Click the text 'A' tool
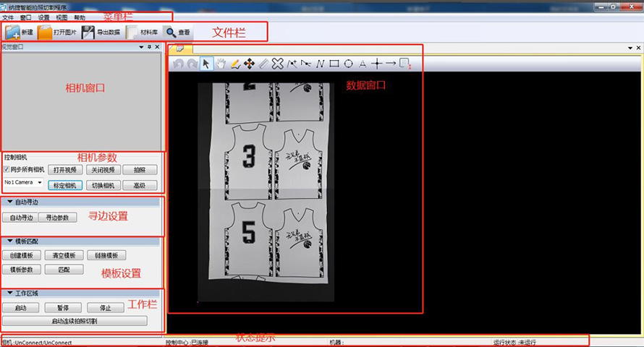The image size is (644, 347). tap(363, 64)
